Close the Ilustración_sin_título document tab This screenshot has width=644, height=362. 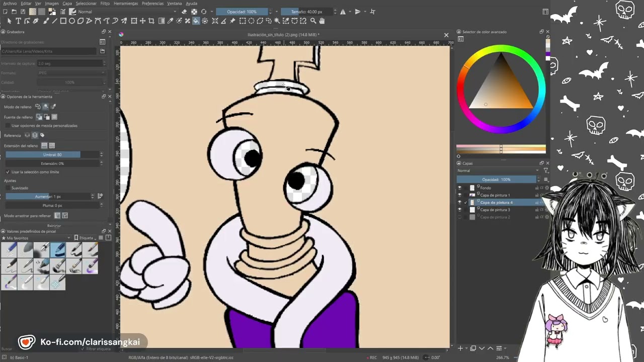[446, 35]
